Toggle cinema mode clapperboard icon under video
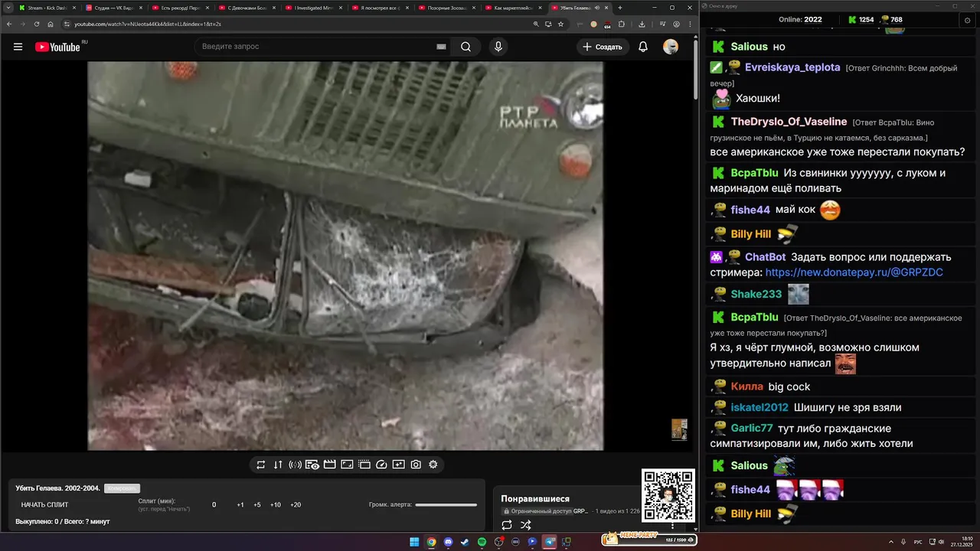980x551 pixels. [x=330, y=465]
